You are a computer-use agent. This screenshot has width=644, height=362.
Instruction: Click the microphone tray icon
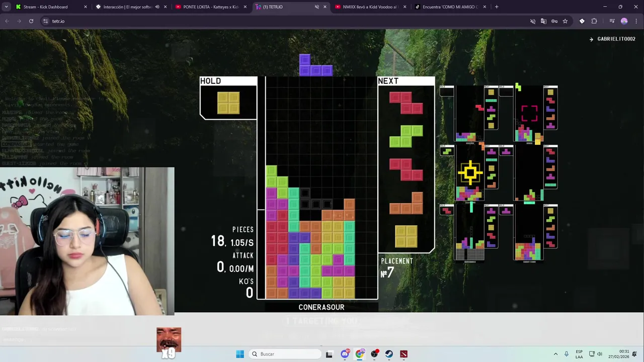pos(567,354)
